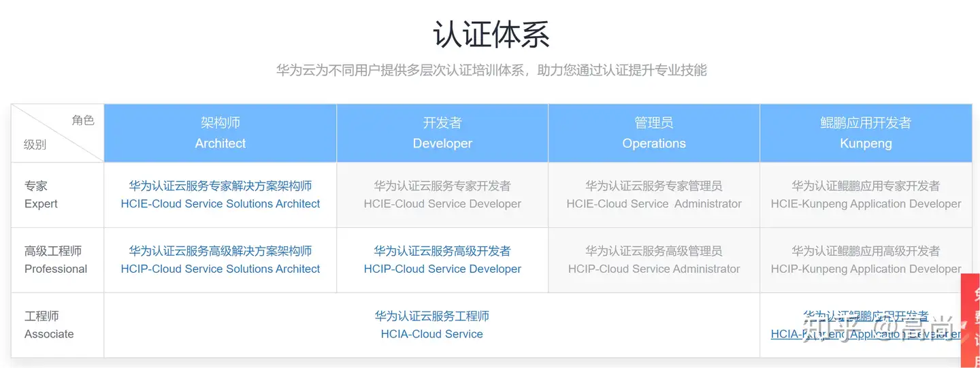Image resolution: width=980 pixels, height=368 pixels.
Task: Click the 专家 Expert row label
Action: click(41, 195)
